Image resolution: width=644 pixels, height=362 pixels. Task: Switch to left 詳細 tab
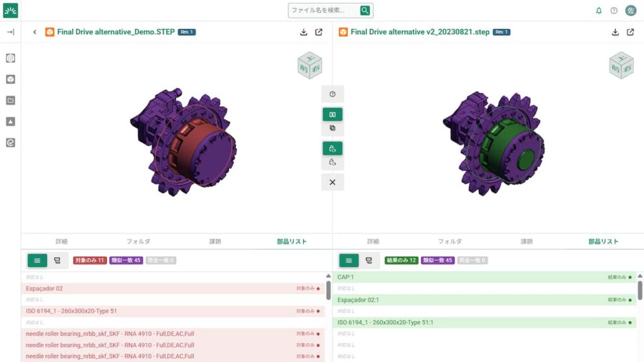[x=62, y=241]
